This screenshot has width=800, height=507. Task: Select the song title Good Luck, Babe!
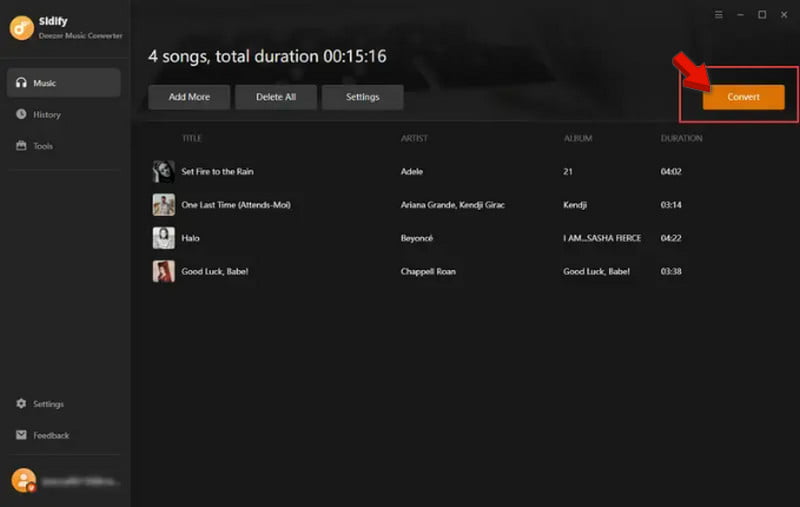215,271
